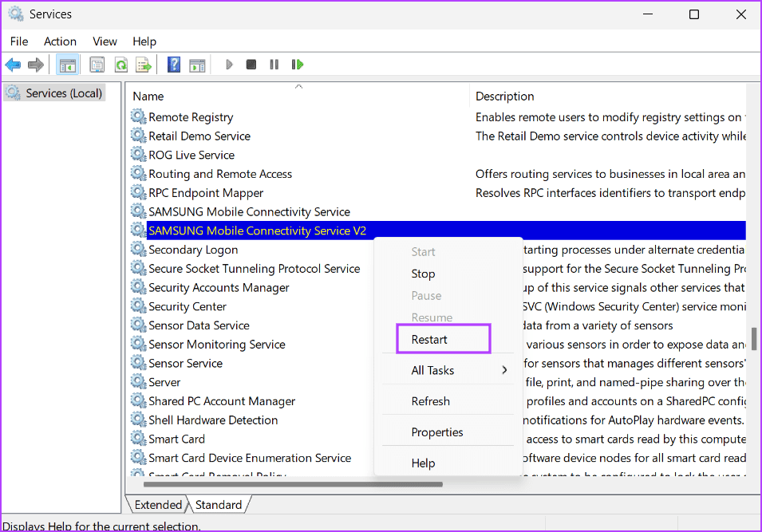This screenshot has height=532, width=762.
Task: Click gear icon beside Server service
Action: pos(139,382)
